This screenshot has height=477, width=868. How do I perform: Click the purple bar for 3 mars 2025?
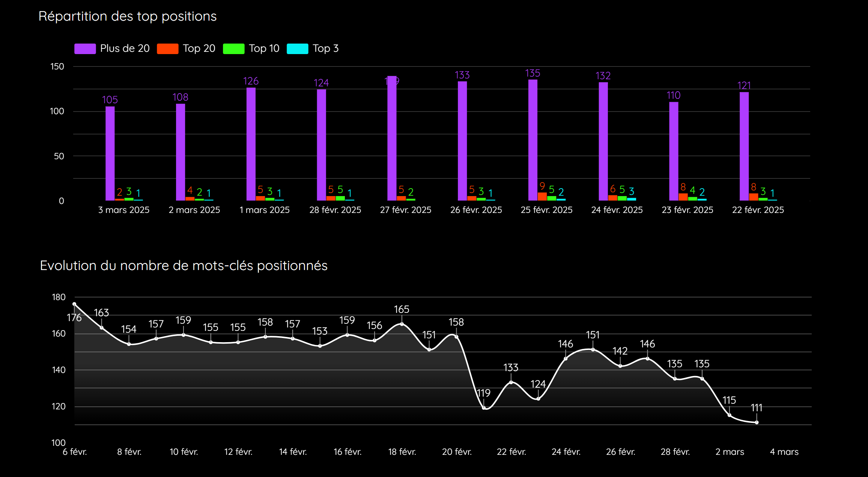point(110,153)
